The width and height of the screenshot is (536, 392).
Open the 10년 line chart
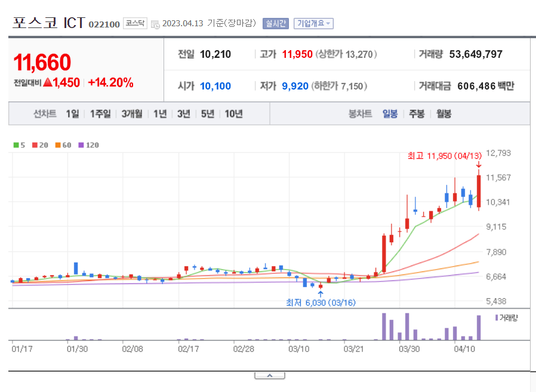[x=234, y=114]
